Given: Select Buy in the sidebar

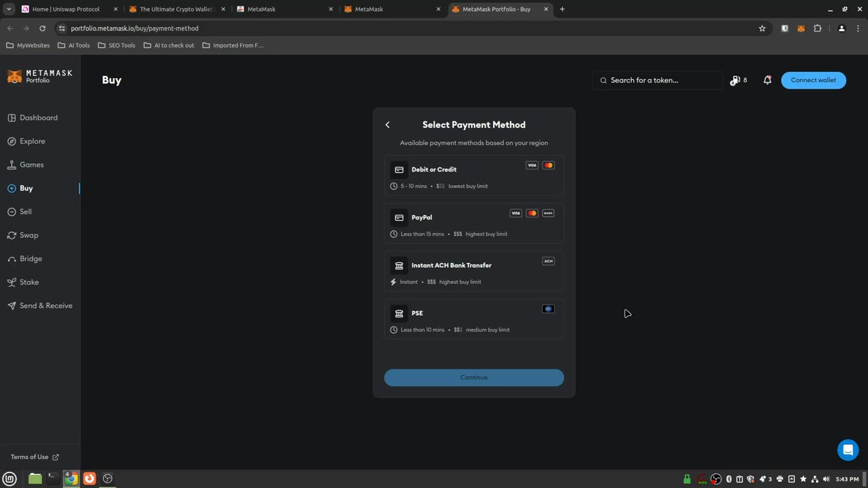Looking at the screenshot, I should [20, 188].
